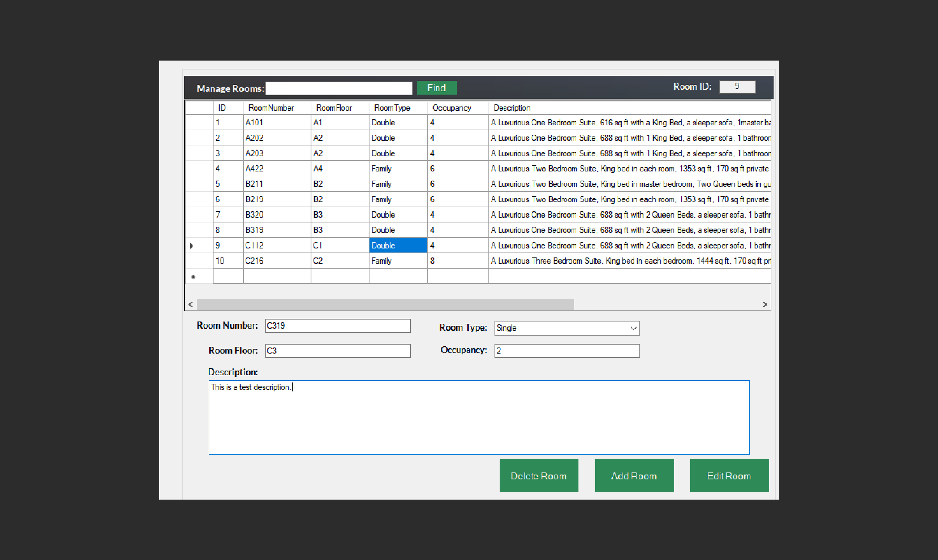This screenshot has height=560, width=938.
Task: Sort by the RoomNumber column header
Action: 277,108
